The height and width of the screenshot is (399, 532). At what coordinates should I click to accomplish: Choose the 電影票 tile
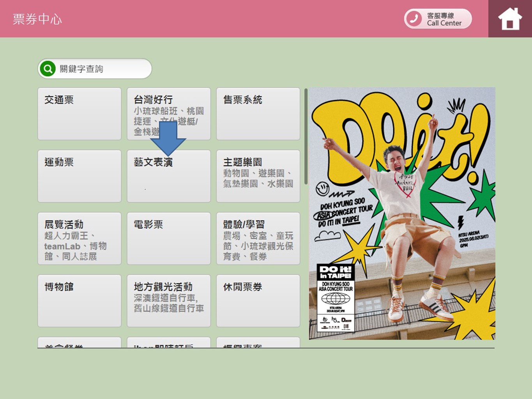168,238
